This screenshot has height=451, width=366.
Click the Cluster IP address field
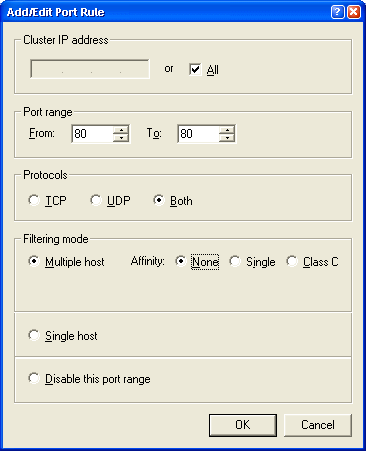click(x=90, y=69)
